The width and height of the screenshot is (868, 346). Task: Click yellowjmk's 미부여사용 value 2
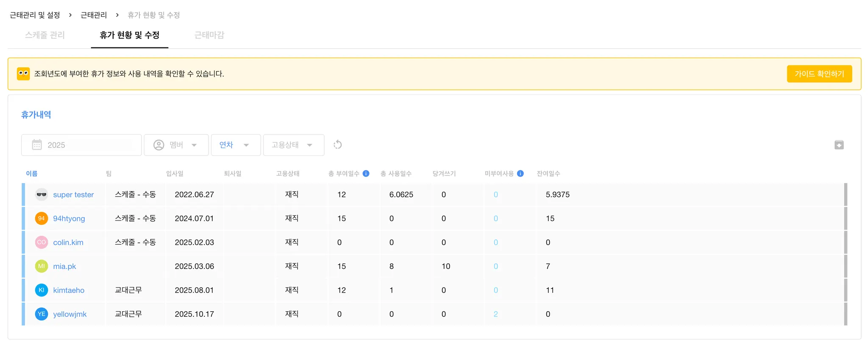click(x=495, y=314)
